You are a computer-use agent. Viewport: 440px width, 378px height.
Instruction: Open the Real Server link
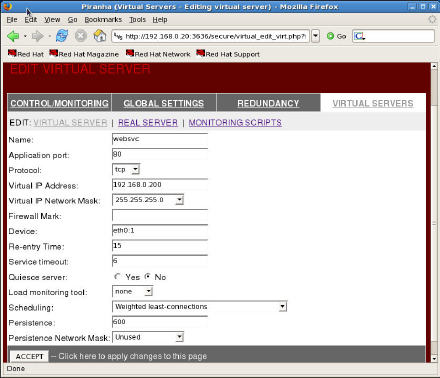point(148,123)
